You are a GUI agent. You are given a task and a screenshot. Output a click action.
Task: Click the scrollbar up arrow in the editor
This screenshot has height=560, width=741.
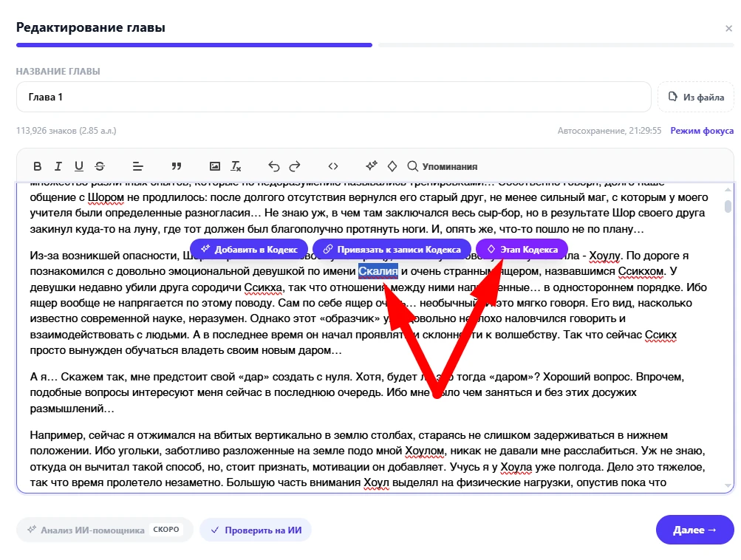click(x=728, y=190)
